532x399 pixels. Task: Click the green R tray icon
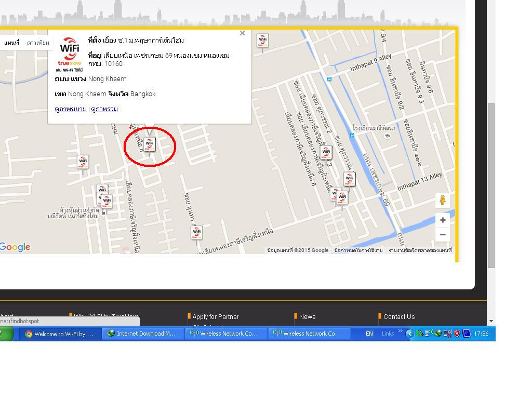point(419,334)
